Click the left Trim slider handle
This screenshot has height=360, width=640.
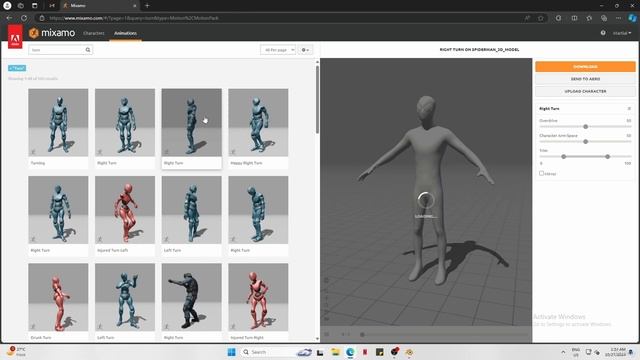pos(564,156)
